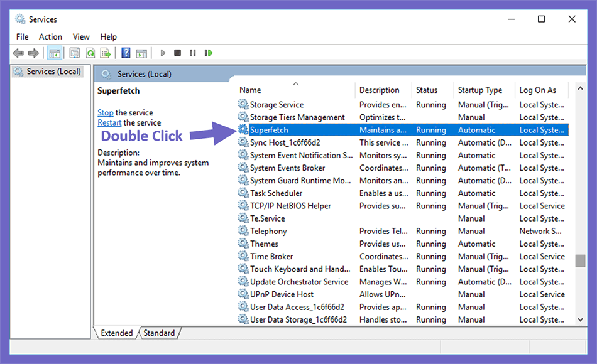The height and width of the screenshot is (364, 597).
Task: Toggle the Show/Hide Action Pane icon
Action: pyautogui.click(x=141, y=53)
